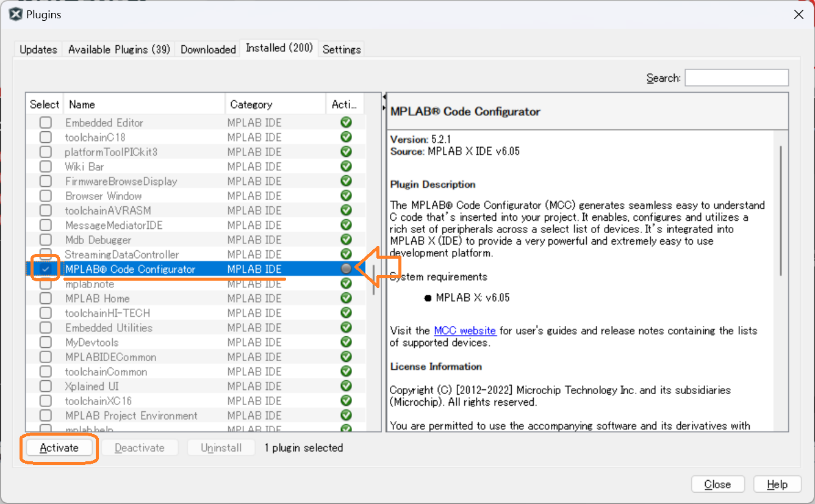Select the platformToolPICkit3 plugin row
This screenshot has height=504, width=815.
click(195, 152)
